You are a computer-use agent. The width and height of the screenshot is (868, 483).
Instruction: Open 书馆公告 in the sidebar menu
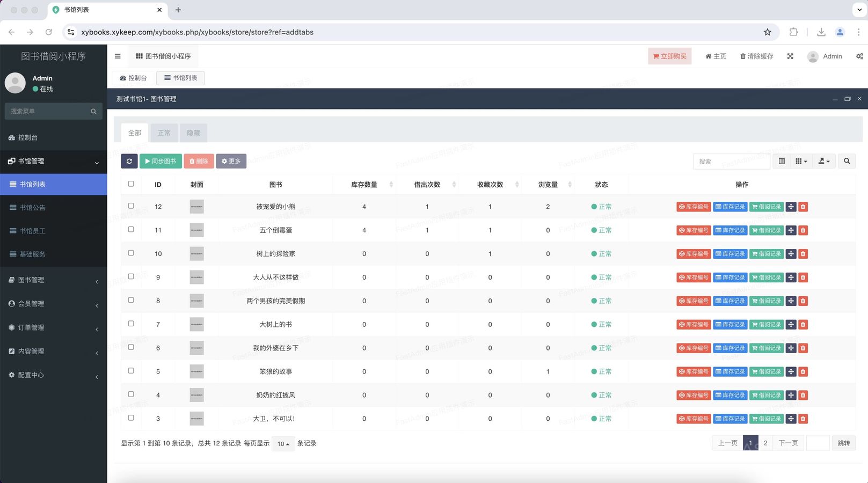pyautogui.click(x=32, y=208)
